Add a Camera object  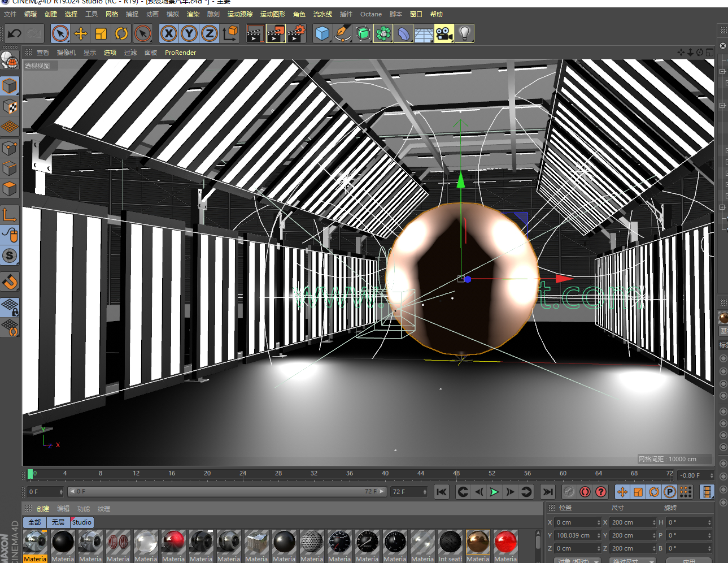tap(444, 34)
